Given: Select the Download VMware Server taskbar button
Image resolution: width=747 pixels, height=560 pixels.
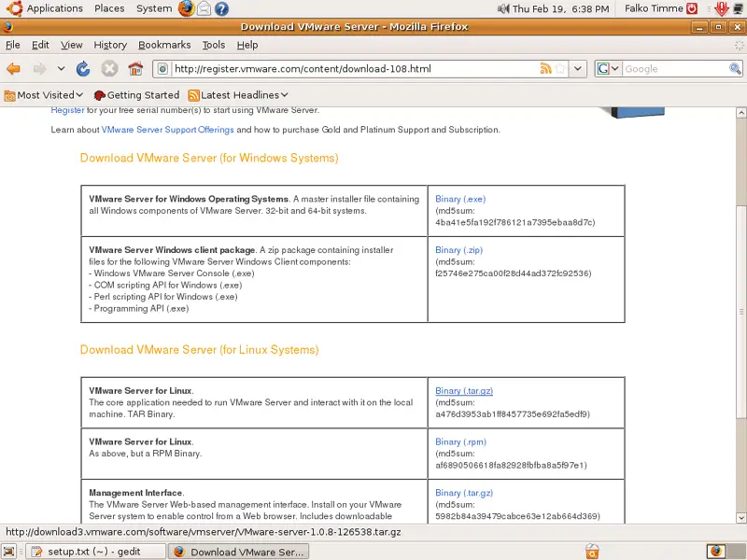Looking at the screenshot, I should point(239,552).
